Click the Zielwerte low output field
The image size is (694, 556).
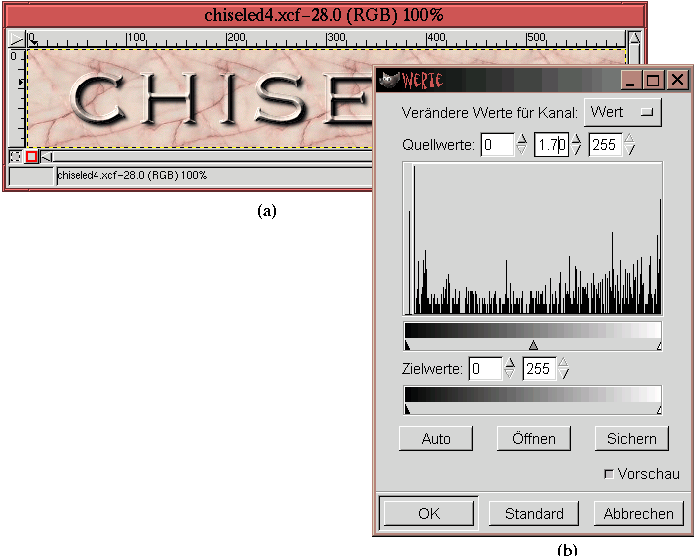(x=485, y=369)
